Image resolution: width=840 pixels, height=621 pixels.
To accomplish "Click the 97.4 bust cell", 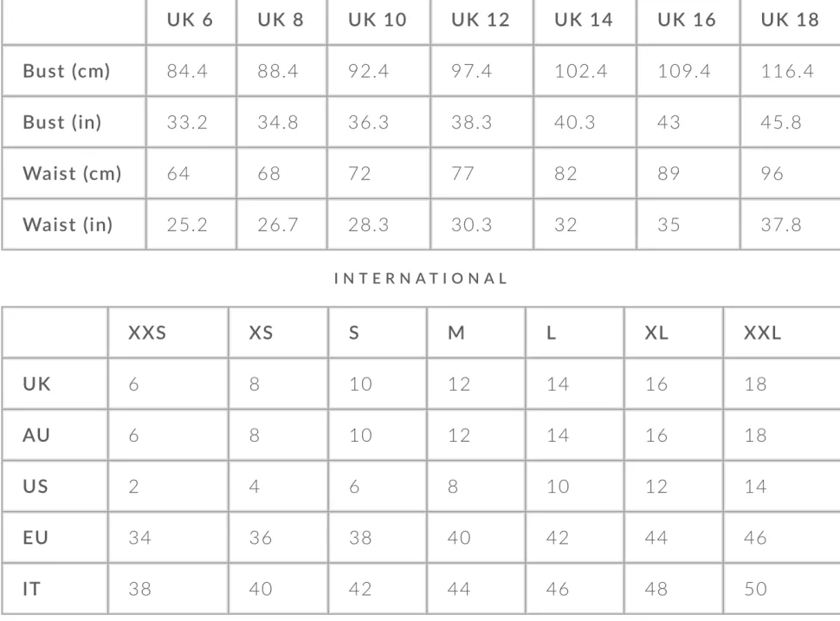I will (471, 71).
